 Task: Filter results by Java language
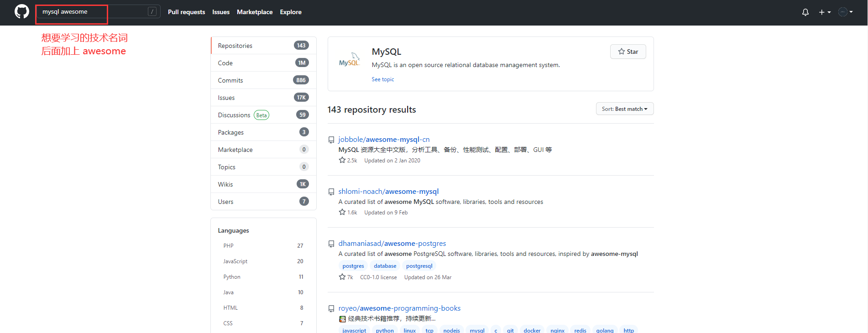pos(263,292)
